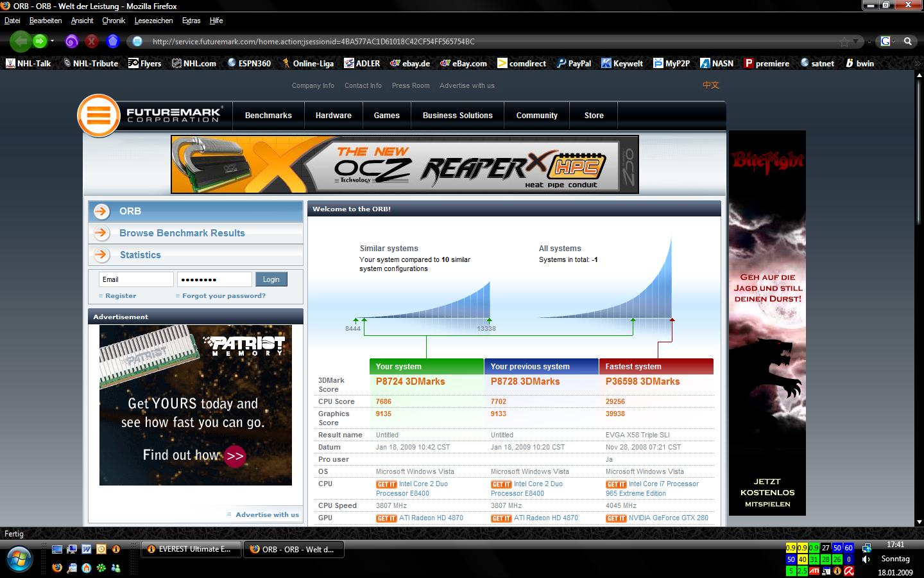Open the Chronik menu

click(114, 21)
